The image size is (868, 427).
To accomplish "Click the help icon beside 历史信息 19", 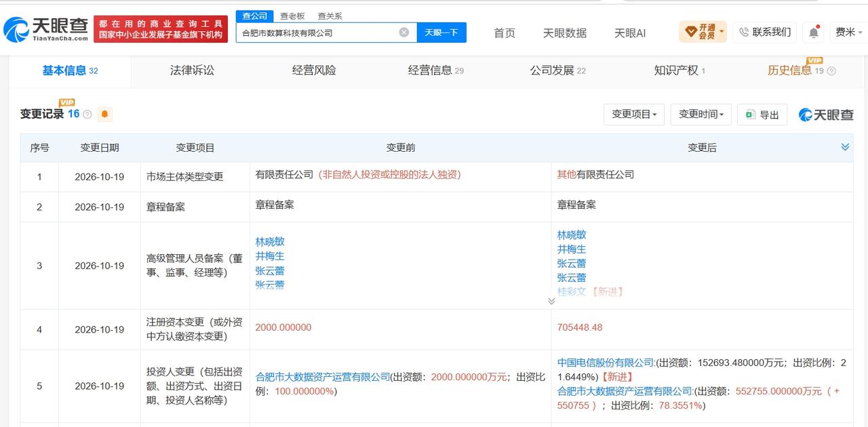I will (x=832, y=71).
